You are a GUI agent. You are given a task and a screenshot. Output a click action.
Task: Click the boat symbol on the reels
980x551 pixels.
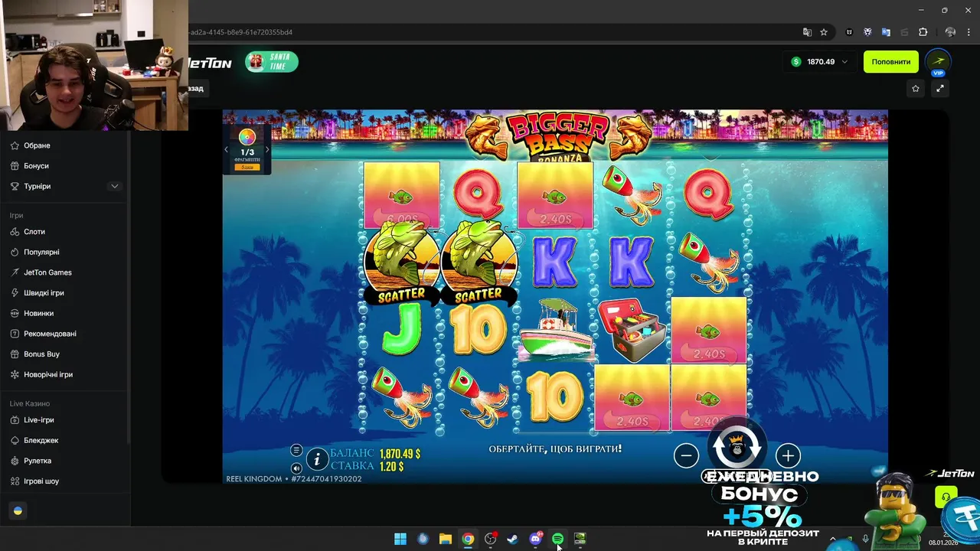[555, 331]
